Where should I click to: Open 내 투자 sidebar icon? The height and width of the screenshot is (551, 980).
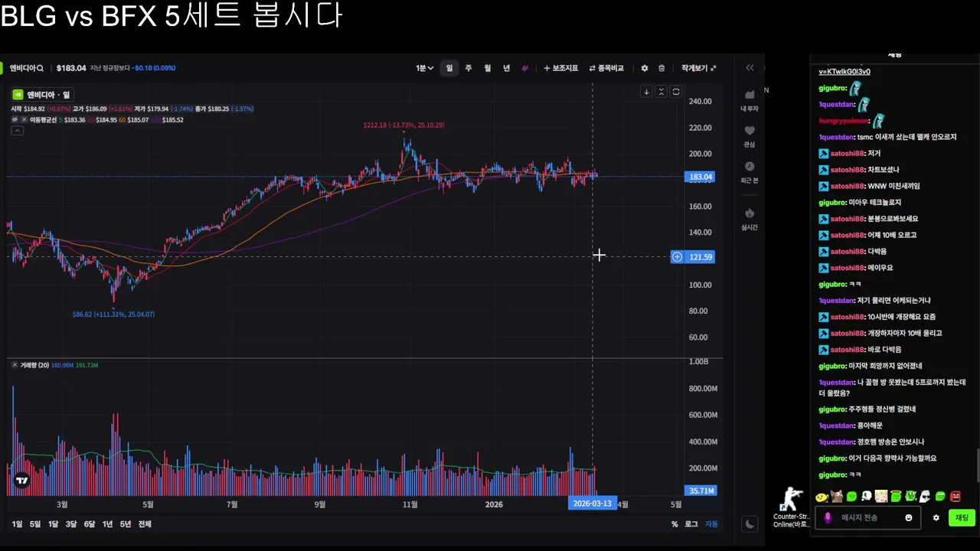pos(750,99)
